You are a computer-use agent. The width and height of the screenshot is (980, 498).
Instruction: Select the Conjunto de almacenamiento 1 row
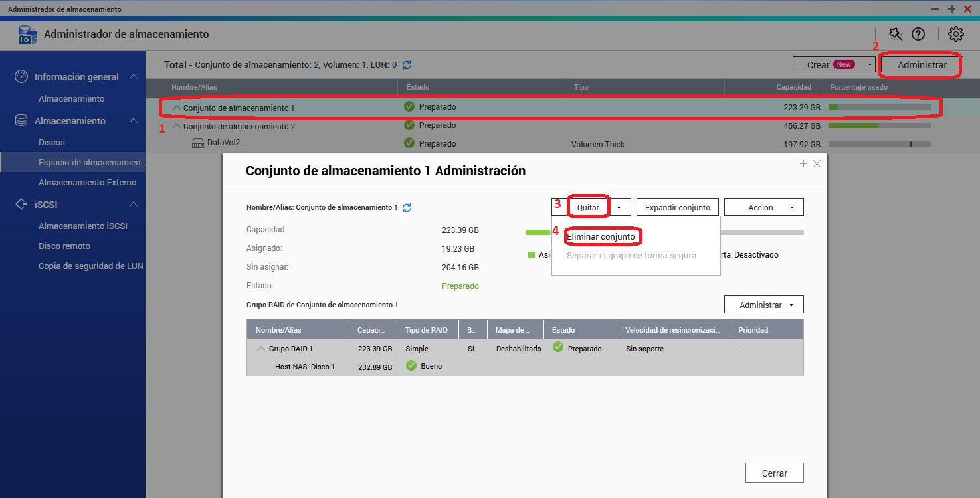(465, 107)
